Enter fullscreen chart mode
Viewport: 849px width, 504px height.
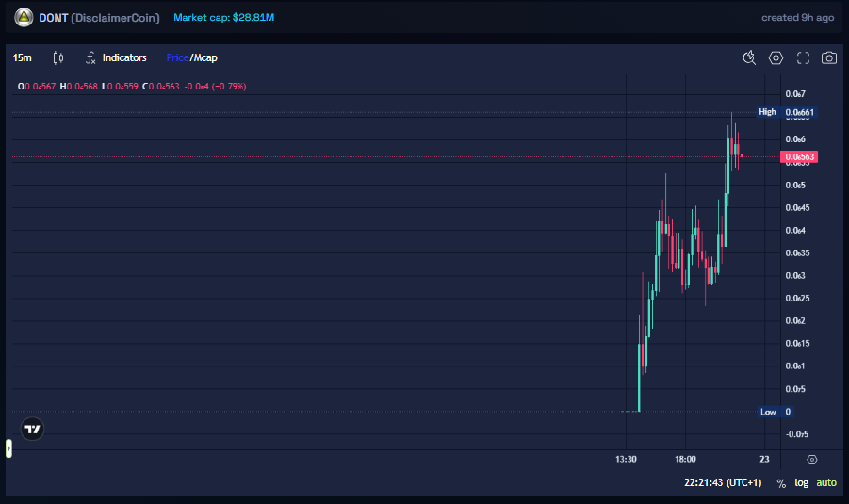[x=803, y=57]
